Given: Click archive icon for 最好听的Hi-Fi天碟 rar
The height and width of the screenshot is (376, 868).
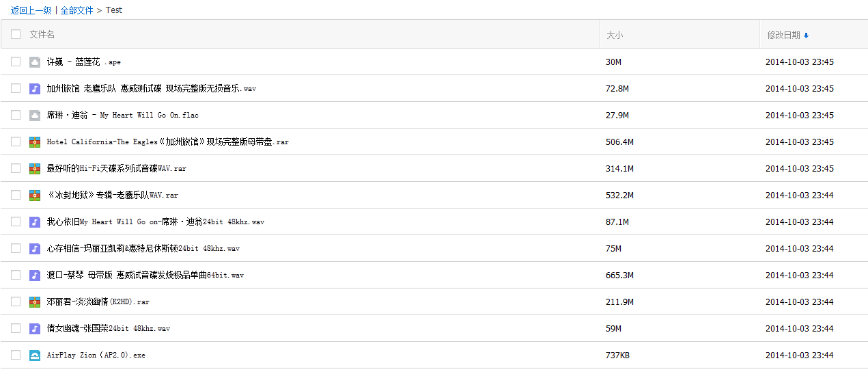Looking at the screenshot, I should click(35, 169).
